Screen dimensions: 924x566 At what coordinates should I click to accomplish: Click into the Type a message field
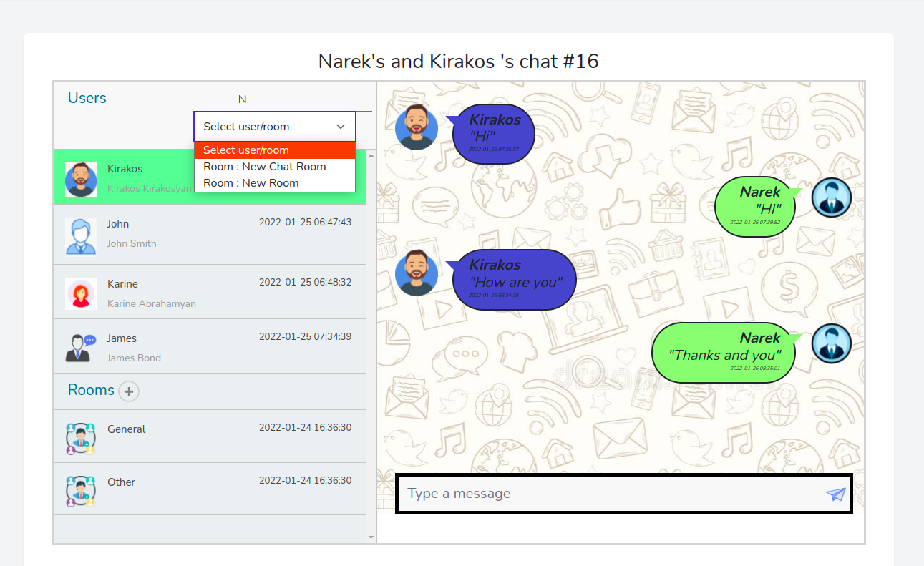click(x=612, y=494)
